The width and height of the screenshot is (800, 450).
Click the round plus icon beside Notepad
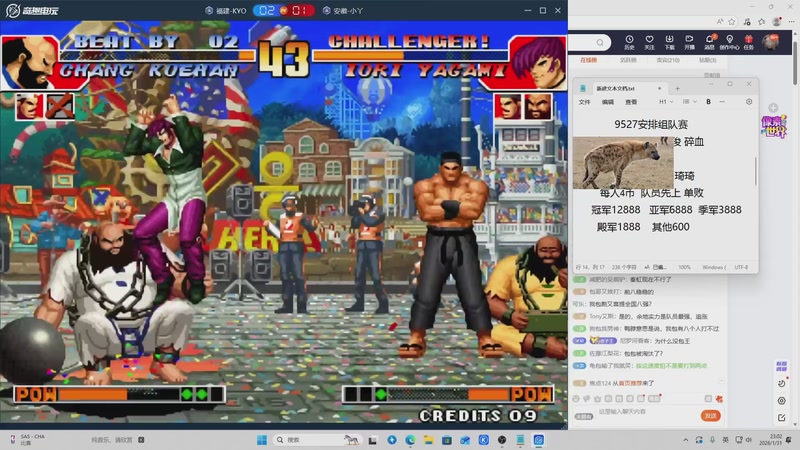pos(773,108)
